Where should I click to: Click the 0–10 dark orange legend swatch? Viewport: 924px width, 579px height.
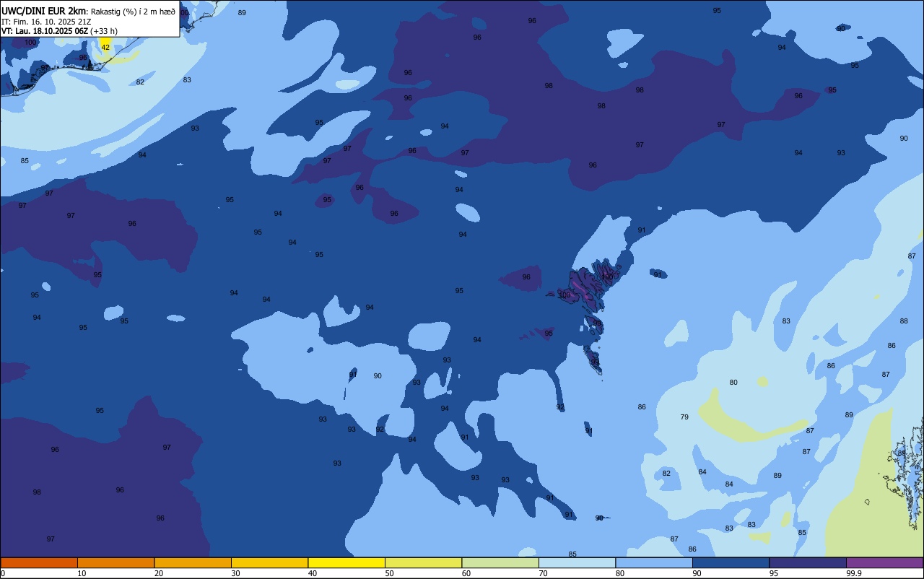[x=39, y=562]
